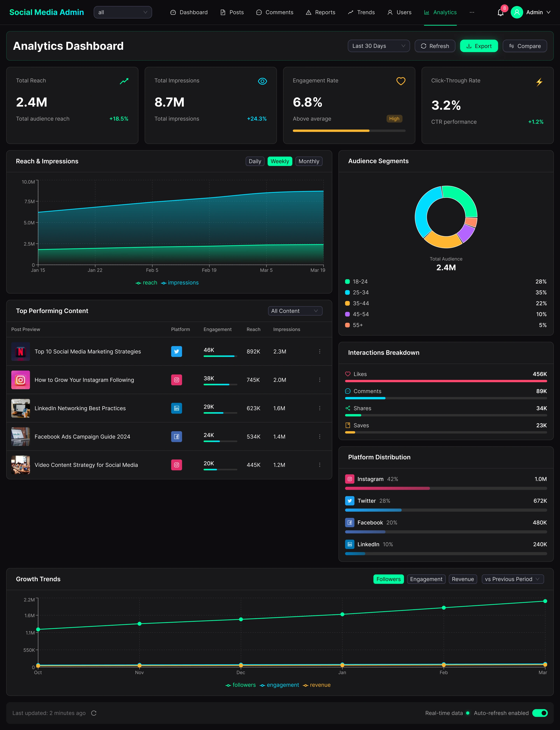Select the Monthly chart interval
The image size is (560, 730).
pos(309,161)
